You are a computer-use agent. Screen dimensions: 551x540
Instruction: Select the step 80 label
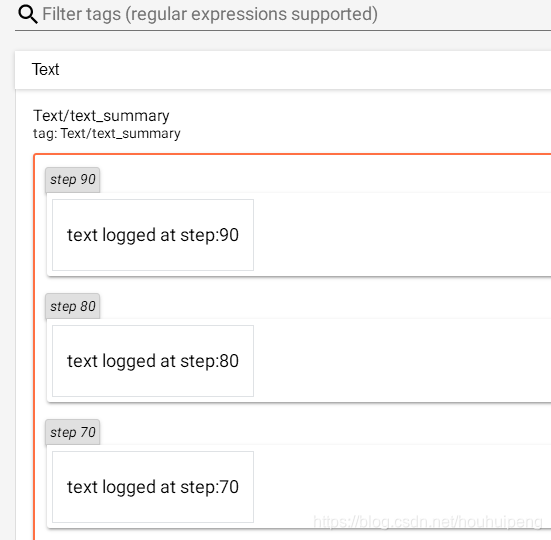coord(73,306)
